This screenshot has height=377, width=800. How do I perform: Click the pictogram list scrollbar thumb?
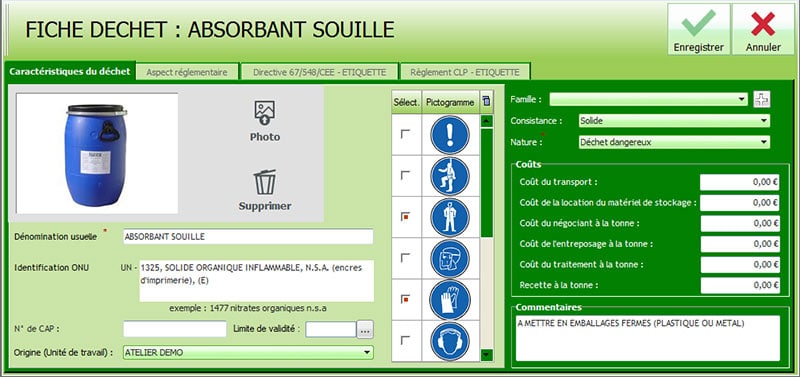pos(487,183)
